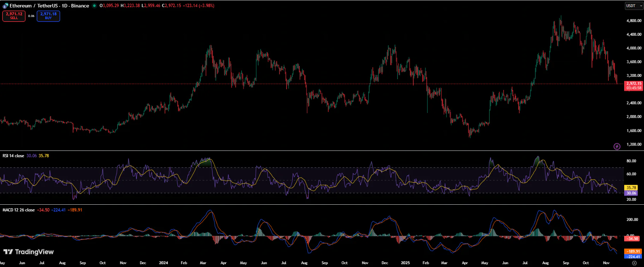This screenshot has height=267, width=644.
Task: Open the USDT currency dropdown
Action: pos(634,6)
